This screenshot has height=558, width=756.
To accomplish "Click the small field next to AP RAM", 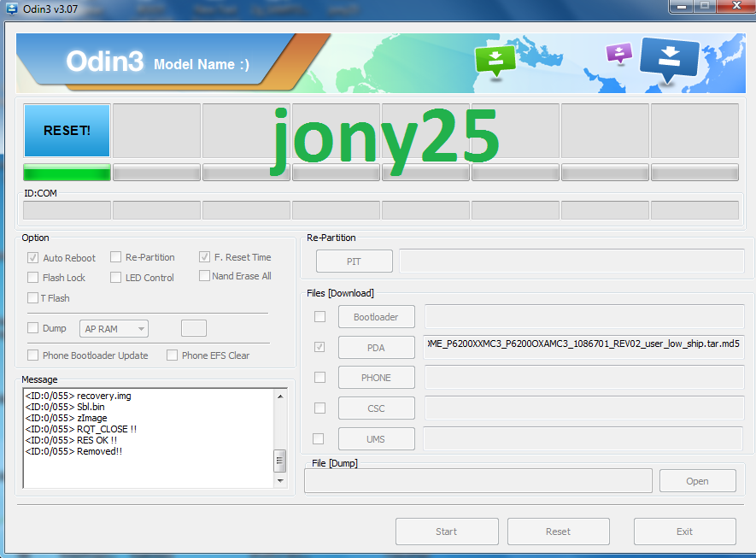I will coord(194,328).
